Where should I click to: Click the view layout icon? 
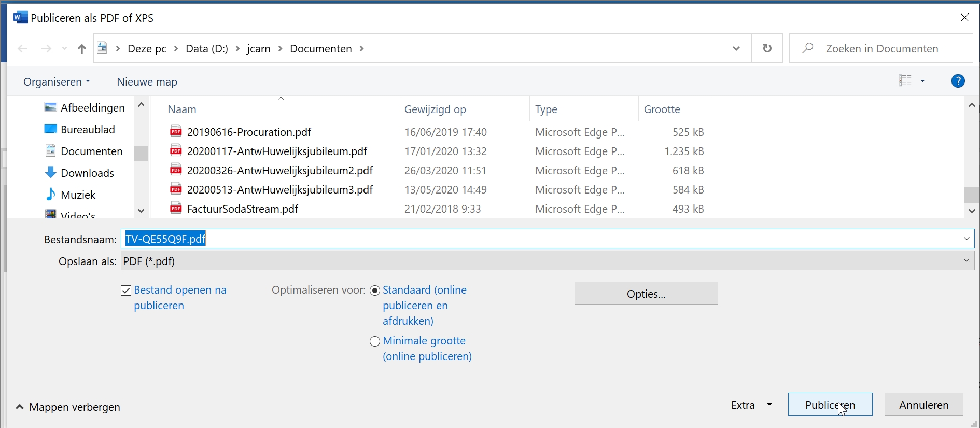pyautogui.click(x=905, y=81)
